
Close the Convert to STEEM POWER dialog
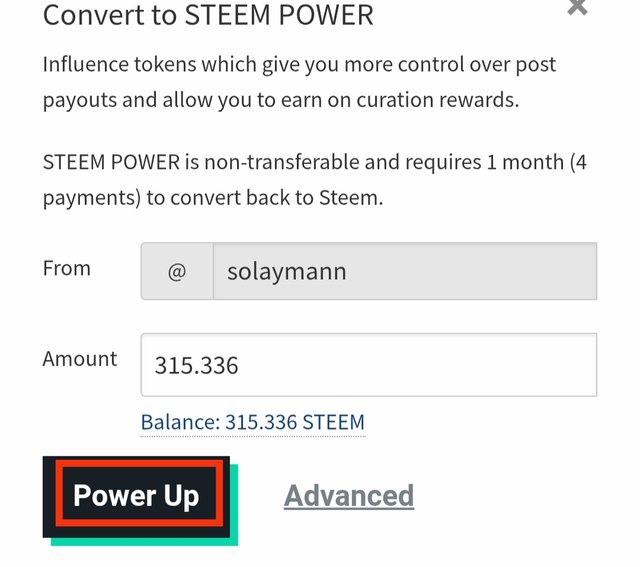(577, 8)
